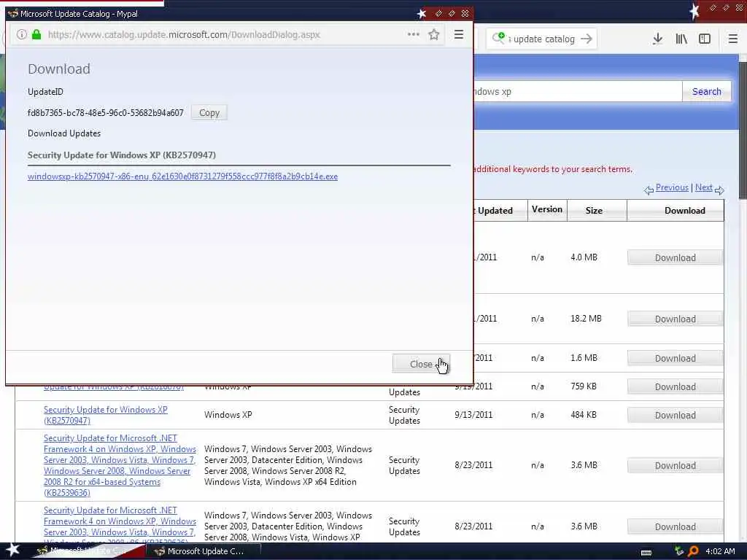Bookmark page with the star icon
The width and height of the screenshot is (747, 560).
(433, 34)
